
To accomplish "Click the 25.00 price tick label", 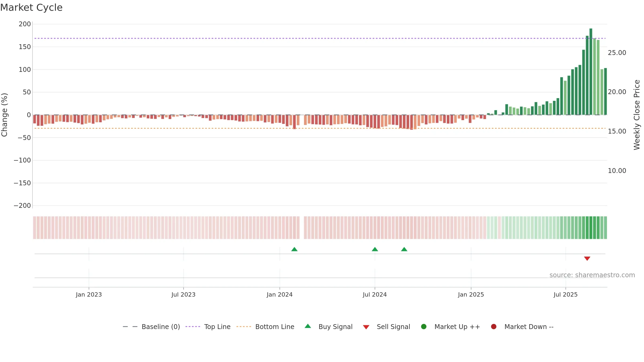I will click(617, 53).
